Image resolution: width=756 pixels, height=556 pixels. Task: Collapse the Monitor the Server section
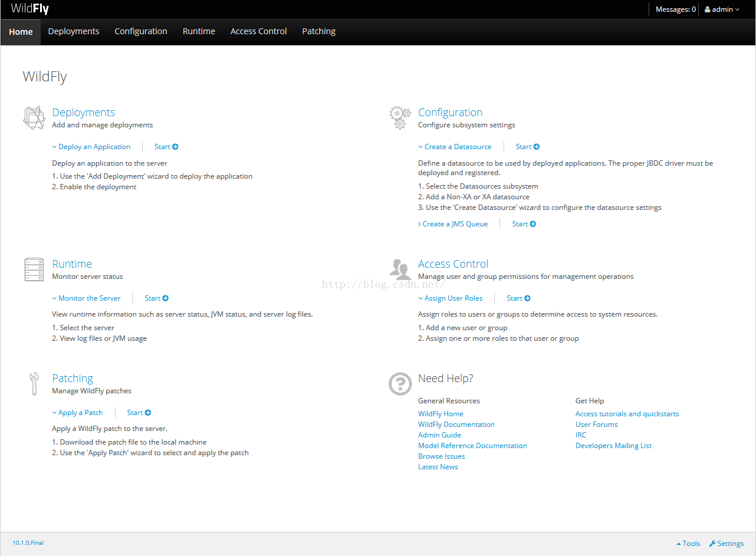(x=86, y=298)
